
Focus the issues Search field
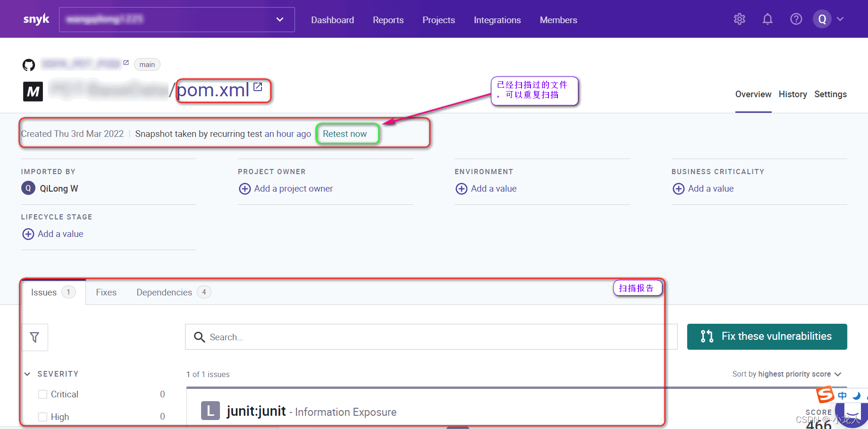[x=431, y=337]
